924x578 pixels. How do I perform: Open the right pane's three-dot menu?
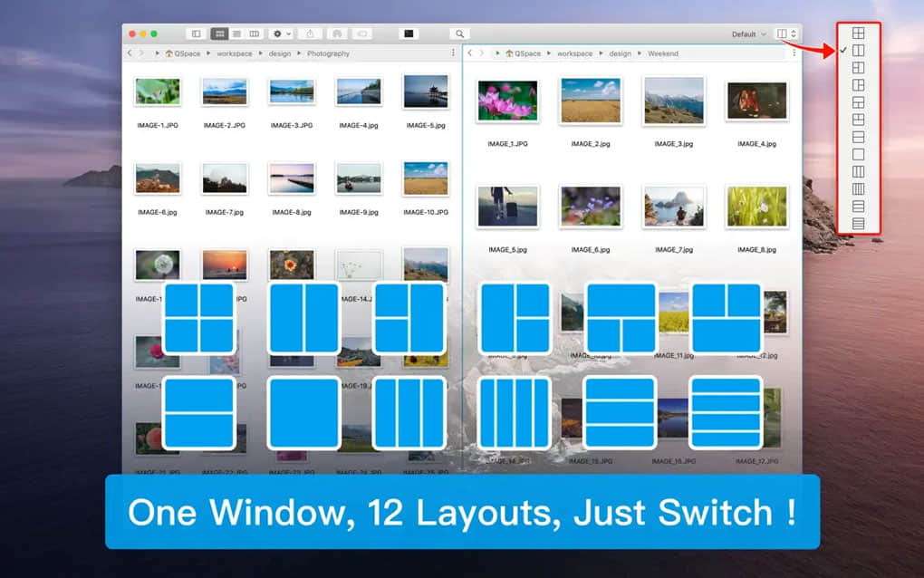point(794,53)
